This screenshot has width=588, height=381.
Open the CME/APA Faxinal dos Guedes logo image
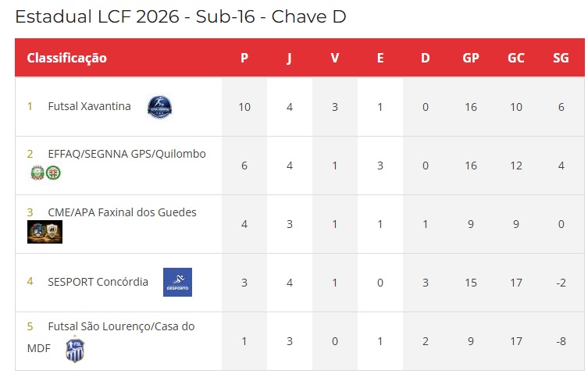click(45, 232)
